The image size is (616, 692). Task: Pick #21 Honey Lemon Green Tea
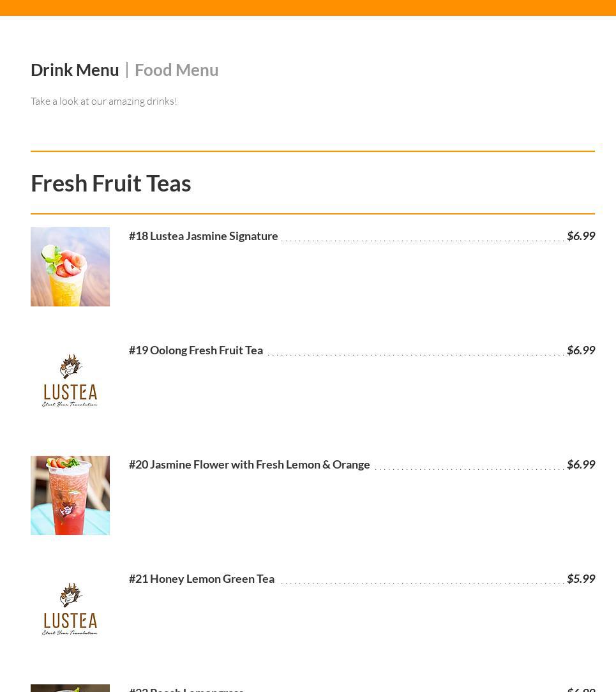coord(201,578)
